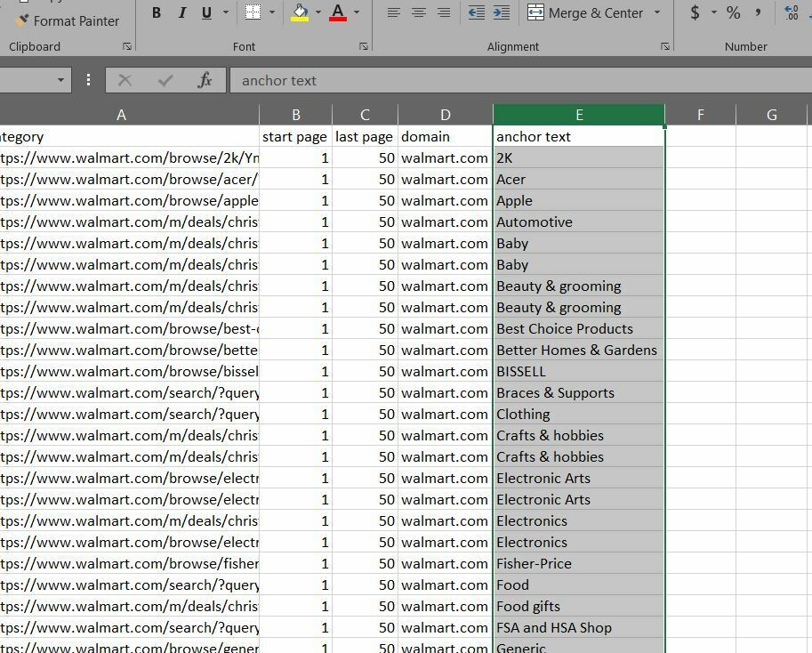Image resolution: width=812 pixels, height=653 pixels.
Task: Toggle Underline formatting
Action: (x=206, y=12)
